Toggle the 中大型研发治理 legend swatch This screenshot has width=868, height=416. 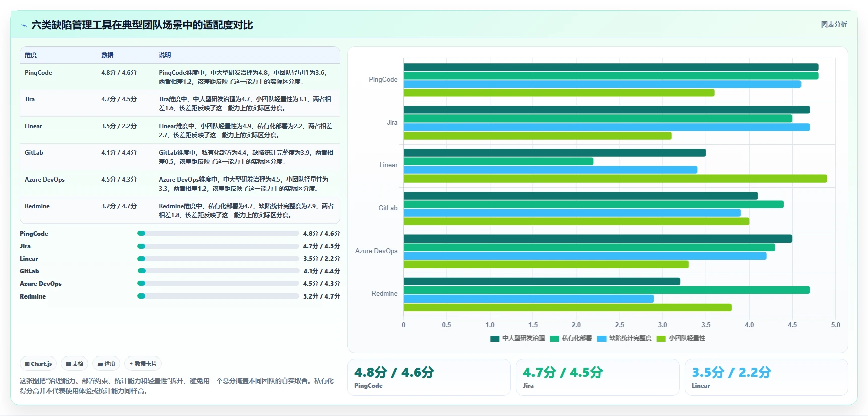495,338
